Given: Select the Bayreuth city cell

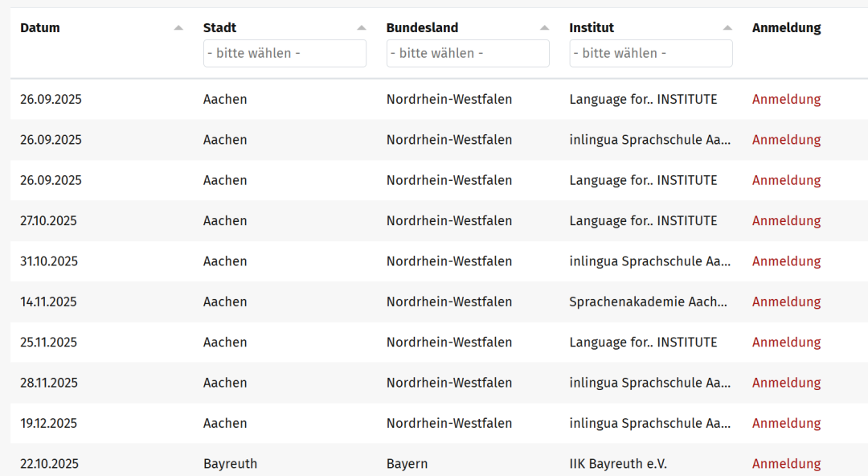Looking at the screenshot, I should (230, 464).
